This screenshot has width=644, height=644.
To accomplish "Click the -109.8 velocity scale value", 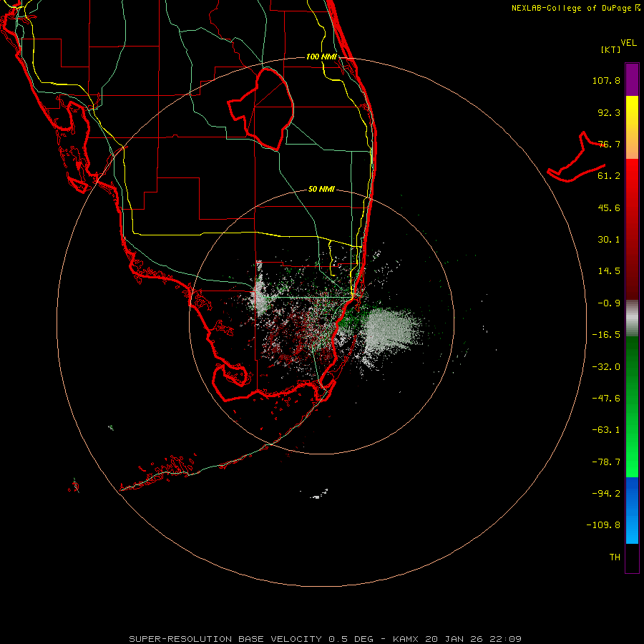I will tap(603, 525).
